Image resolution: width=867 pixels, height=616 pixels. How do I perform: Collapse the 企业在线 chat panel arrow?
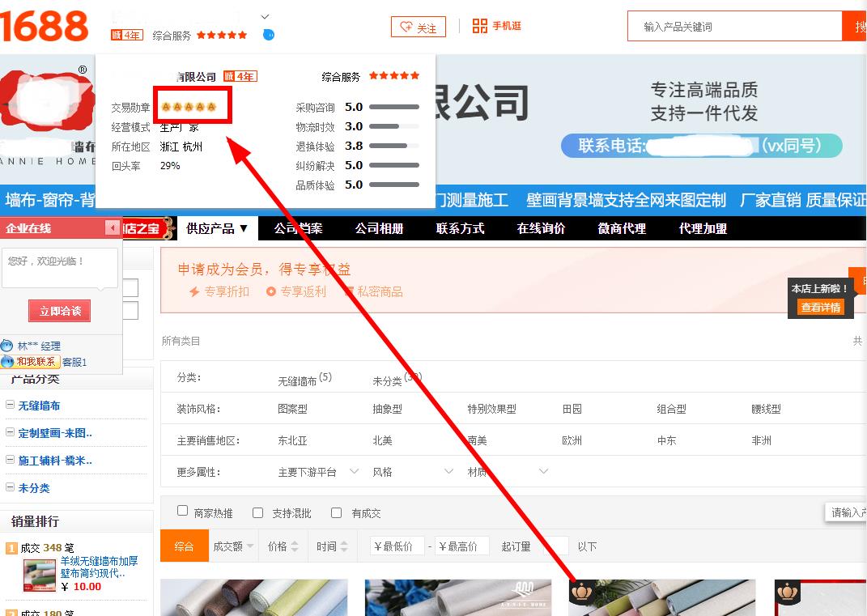tap(112, 229)
